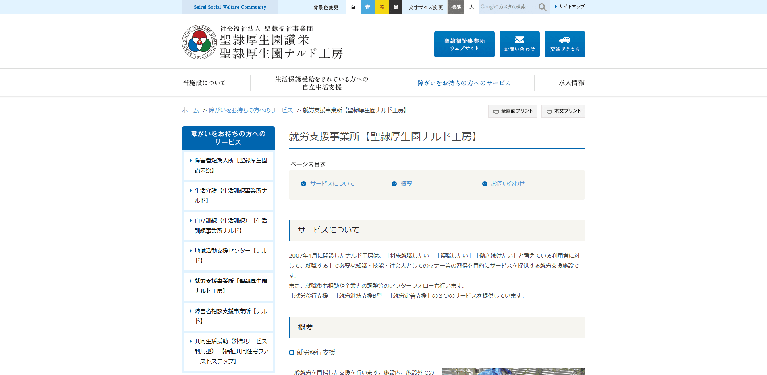Select the white background color swatch
The width and height of the screenshot is (767, 375).
click(354, 7)
